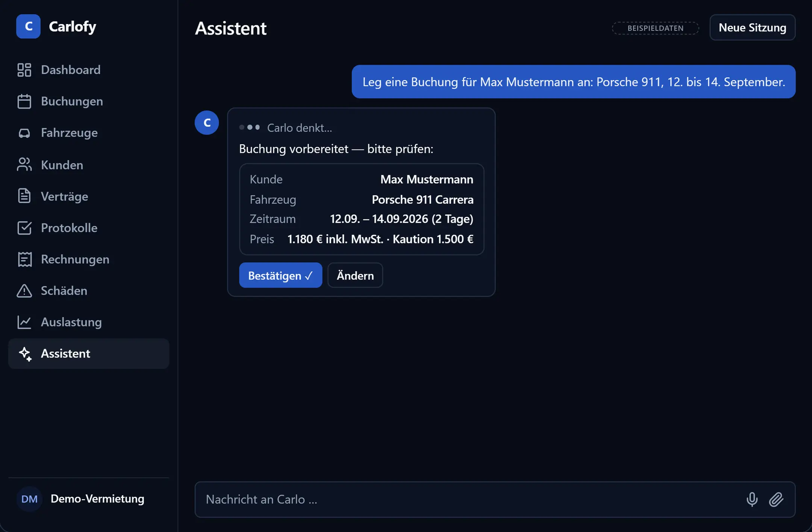Click the Buchungen calendar icon

[x=24, y=101]
